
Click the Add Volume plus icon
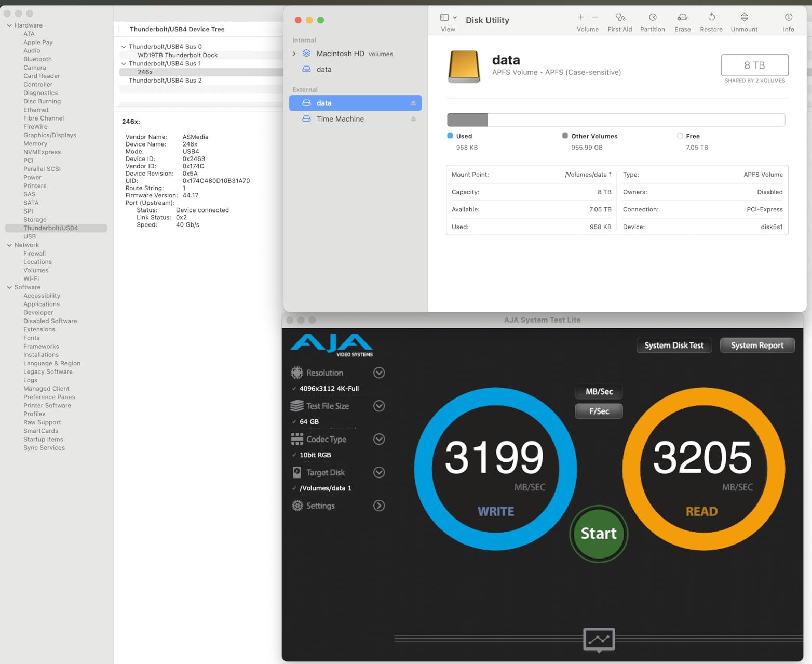pyautogui.click(x=581, y=17)
